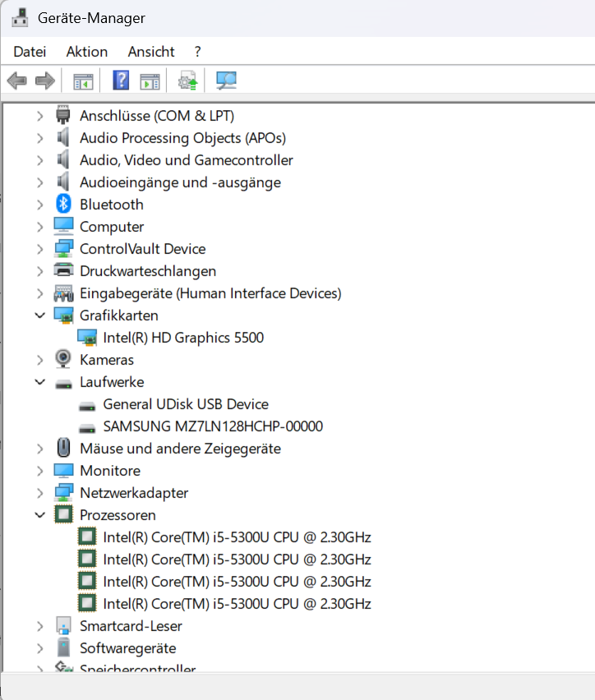Viewport: 595px width, 700px height.
Task: Expand the Druckwarteschlangen chevron
Action: [39, 271]
